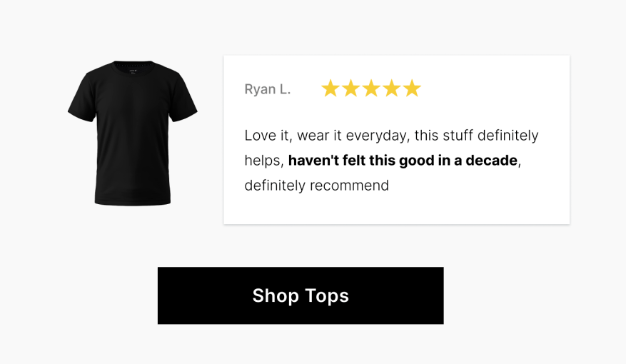Click the reviewer name Ryan L.
The image size is (626, 364).
(268, 89)
